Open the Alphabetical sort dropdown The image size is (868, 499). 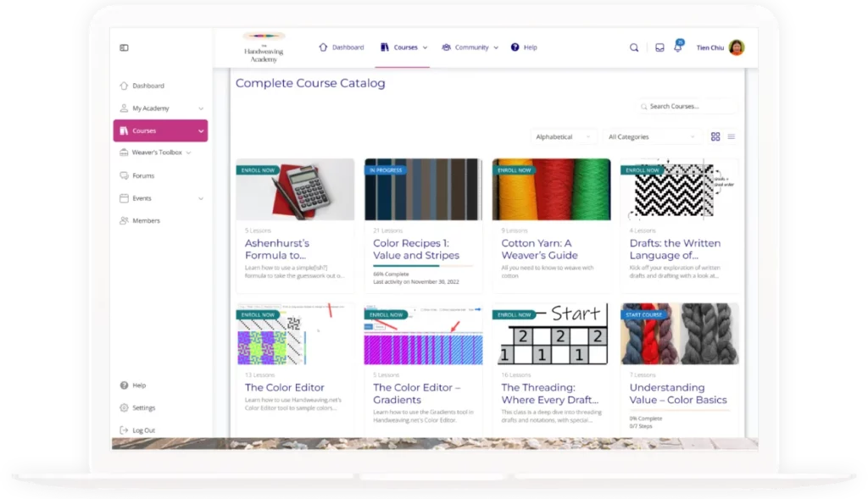564,136
